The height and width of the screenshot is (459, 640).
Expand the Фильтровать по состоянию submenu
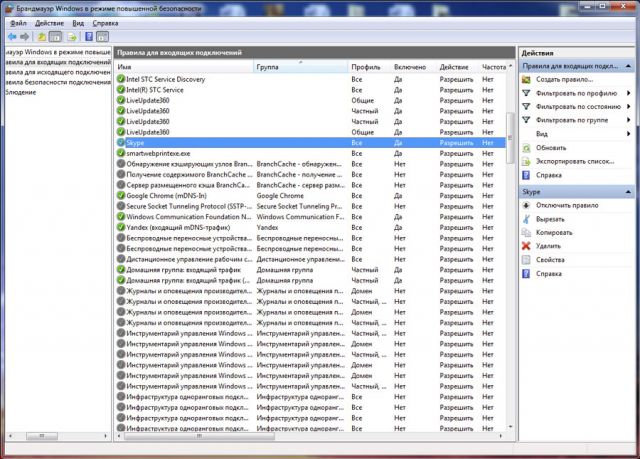click(629, 107)
